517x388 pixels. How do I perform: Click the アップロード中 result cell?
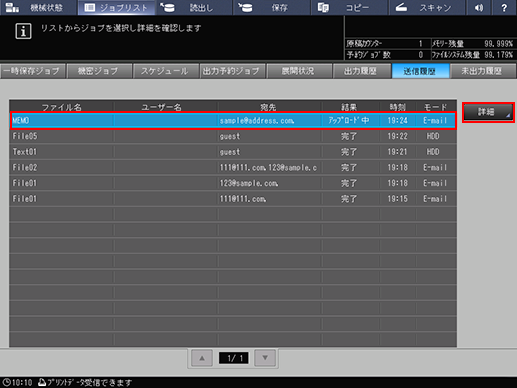click(x=349, y=120)
